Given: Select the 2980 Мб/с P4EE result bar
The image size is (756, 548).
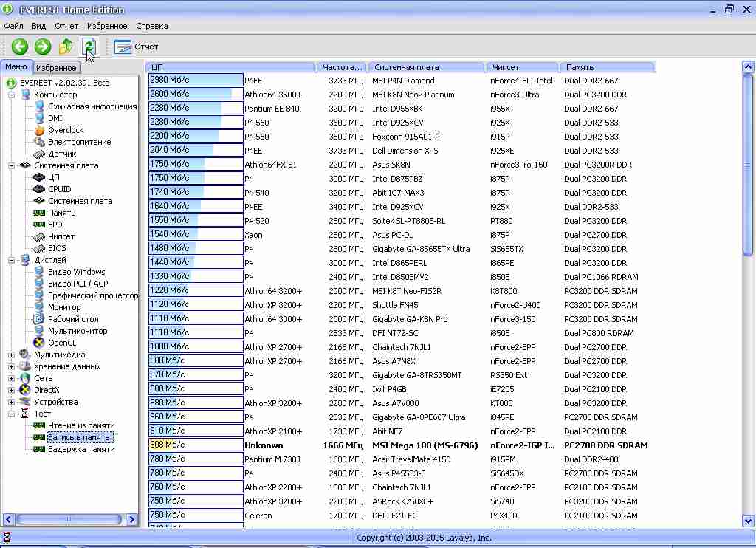Looking at the screenshot, I should pyautogui.click(x=196, y=80).
